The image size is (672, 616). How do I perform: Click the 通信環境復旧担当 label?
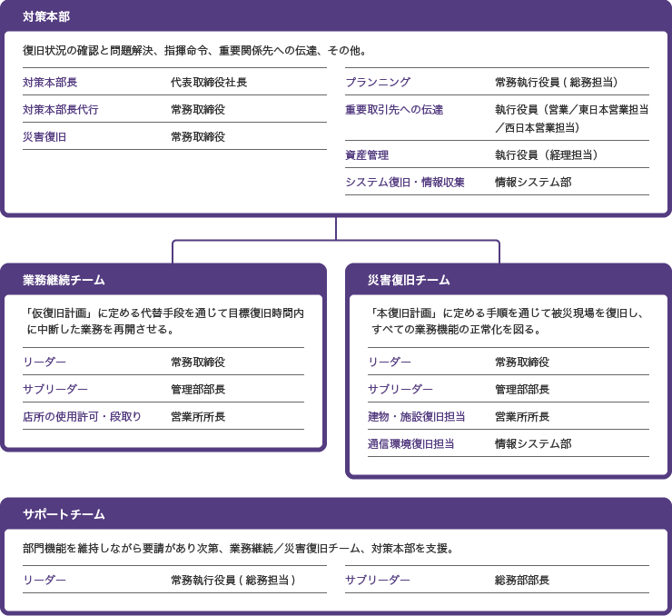click(x=411, y=443)
